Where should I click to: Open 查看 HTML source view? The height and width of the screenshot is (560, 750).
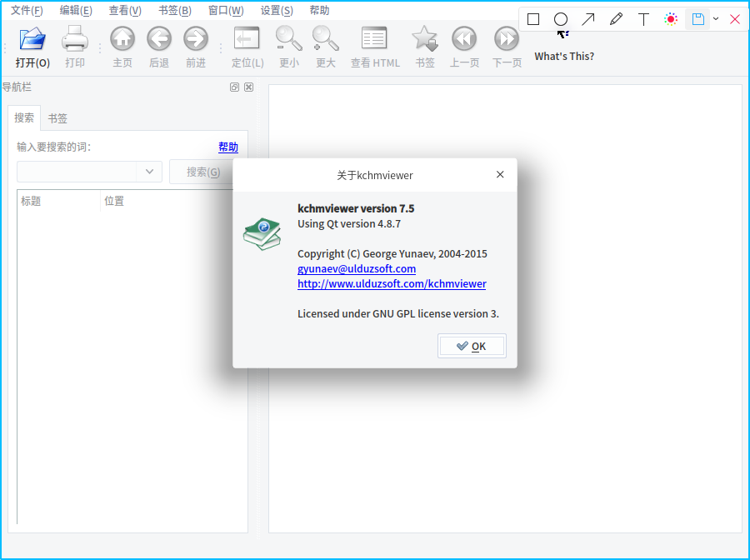(375, 47)
